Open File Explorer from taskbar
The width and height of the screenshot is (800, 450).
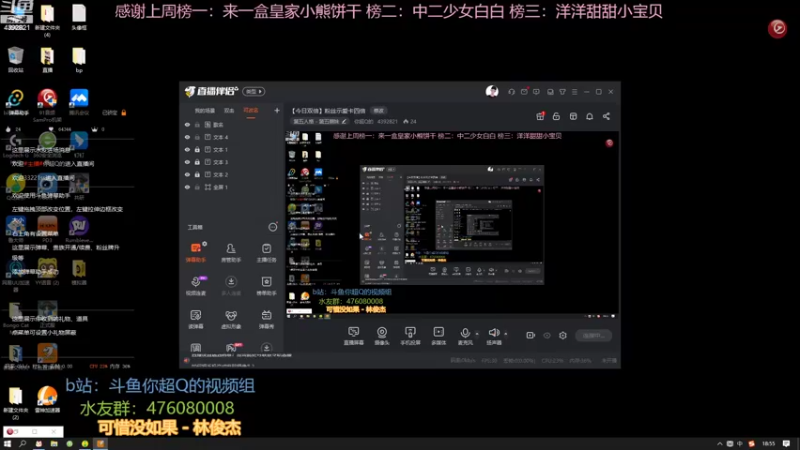click(54, 444)
